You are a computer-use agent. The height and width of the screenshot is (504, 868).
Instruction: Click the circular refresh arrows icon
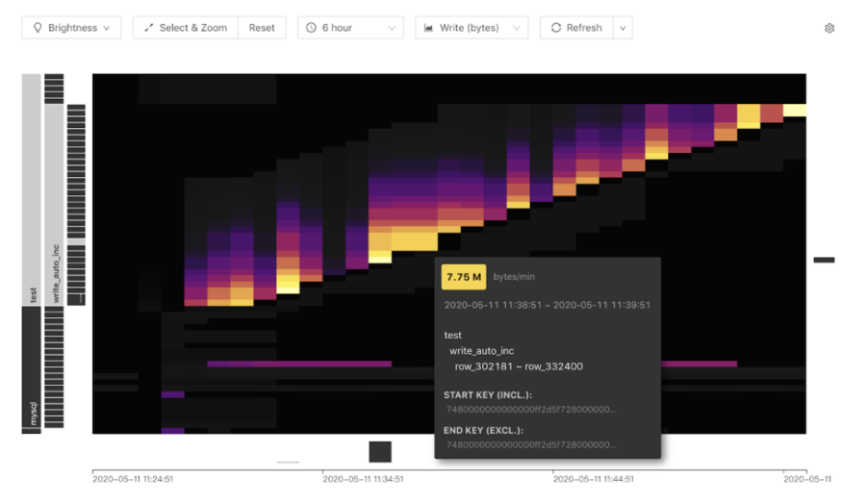click(x=556, y=28)
